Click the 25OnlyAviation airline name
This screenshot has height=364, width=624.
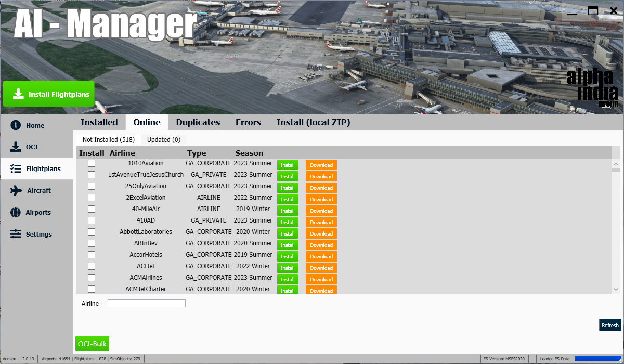tap(146, 186)
